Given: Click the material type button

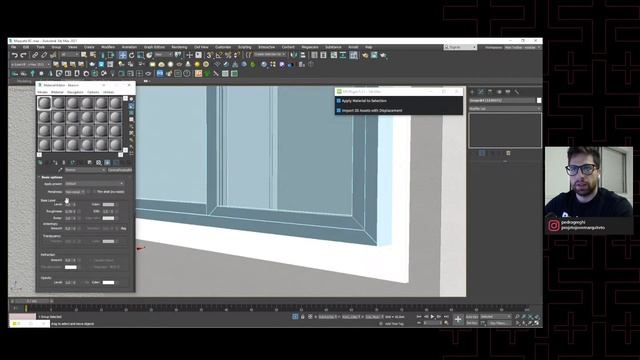Looking at the screenshot, I should pos(120,170).
